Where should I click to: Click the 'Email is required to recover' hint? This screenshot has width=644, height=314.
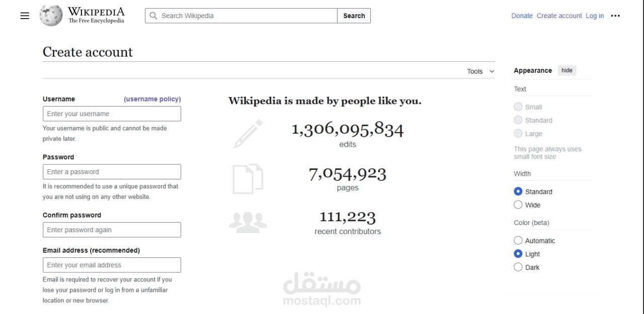point(107,290)
